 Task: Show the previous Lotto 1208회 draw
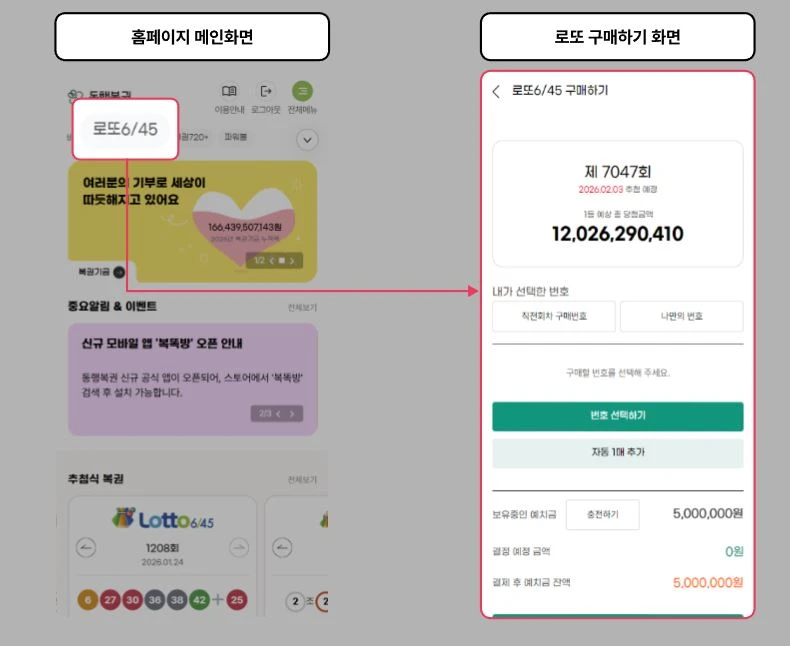coord(86,547)
